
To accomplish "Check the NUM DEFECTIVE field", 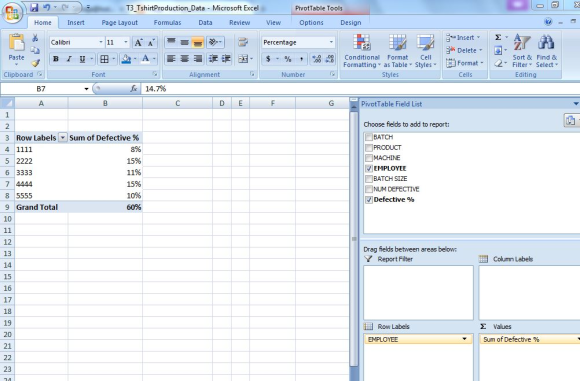I will 369,189.
